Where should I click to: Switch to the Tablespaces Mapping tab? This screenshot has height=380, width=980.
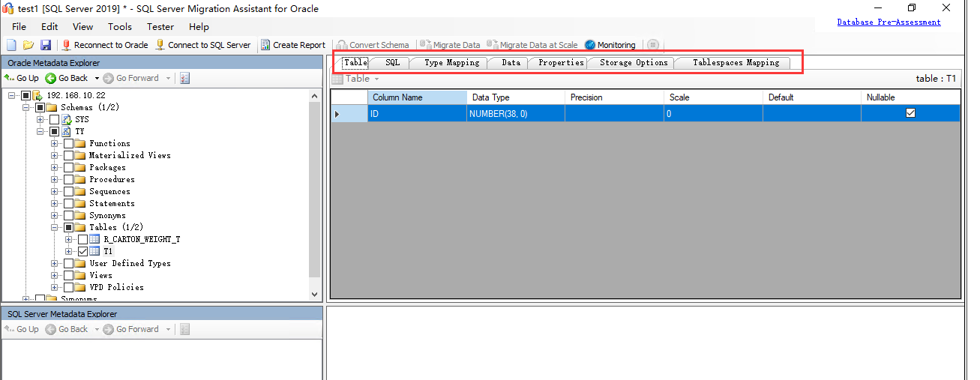coord(736,63)
